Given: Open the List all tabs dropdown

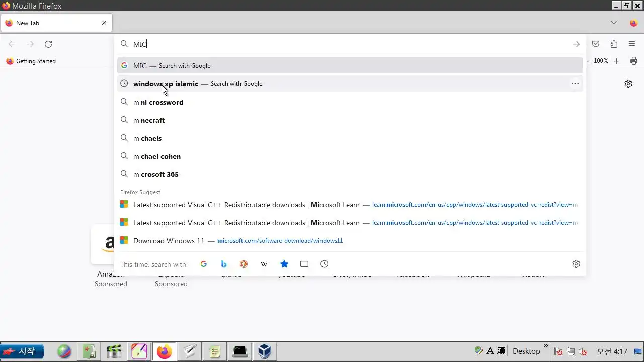Looking at the screenshot, I should pyautogui.click(x=614, y=23).
